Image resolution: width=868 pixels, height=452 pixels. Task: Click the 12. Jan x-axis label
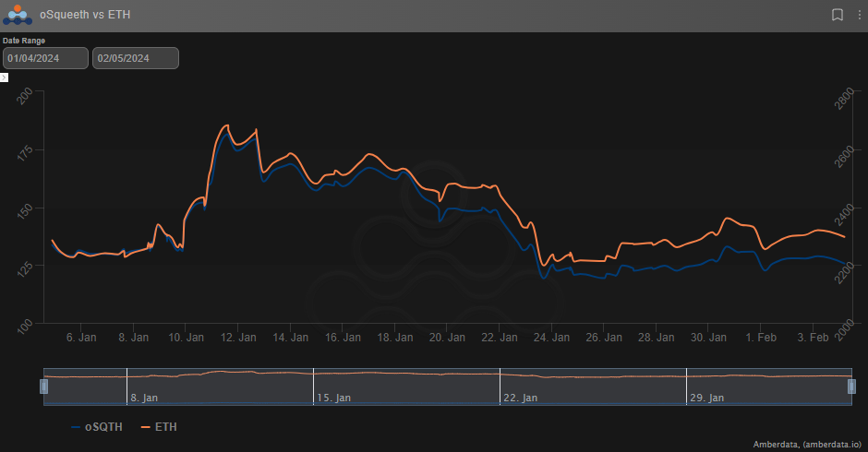pyautogui.click(x=238, y=338)
